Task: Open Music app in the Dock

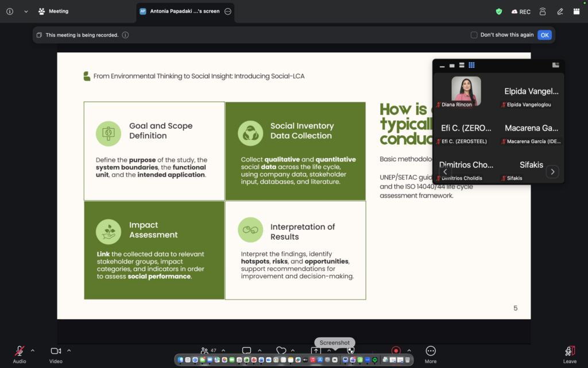Action: point(313,360)
